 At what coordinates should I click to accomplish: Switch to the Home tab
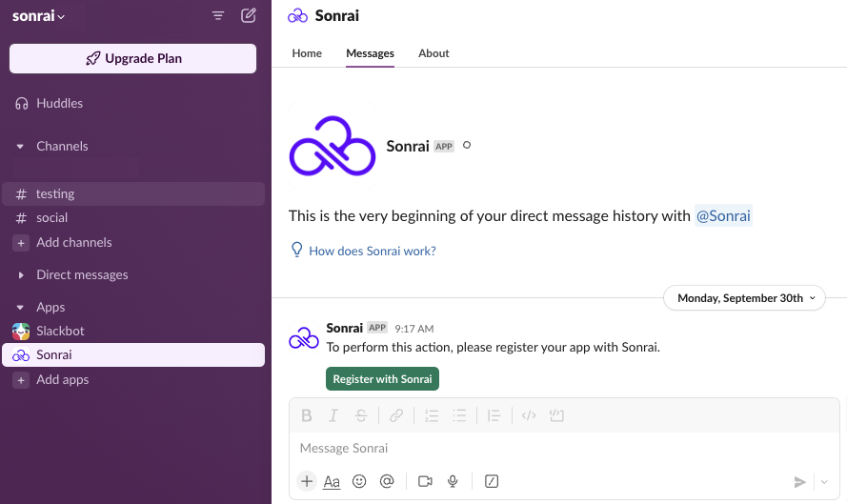pyautogui.click(x=307, y=53)
